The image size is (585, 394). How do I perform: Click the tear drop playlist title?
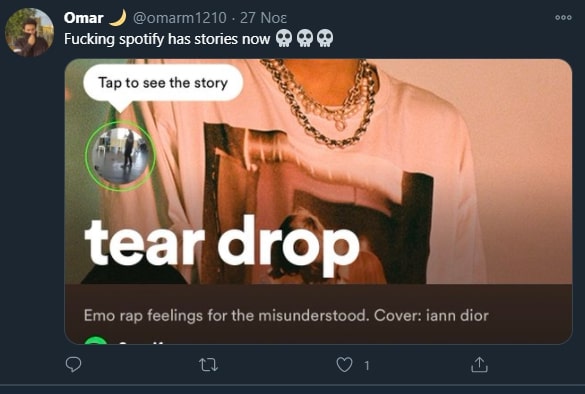pos(222,244)
